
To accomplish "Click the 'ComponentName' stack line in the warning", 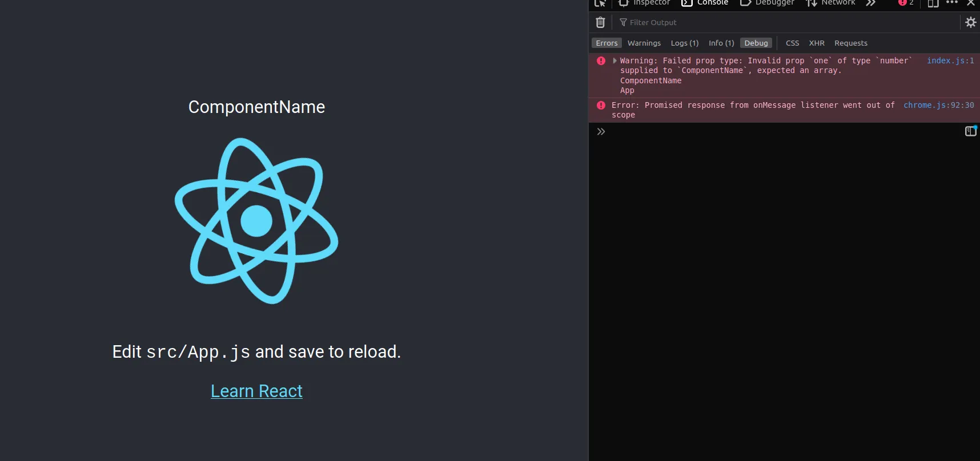I will 651,80.
